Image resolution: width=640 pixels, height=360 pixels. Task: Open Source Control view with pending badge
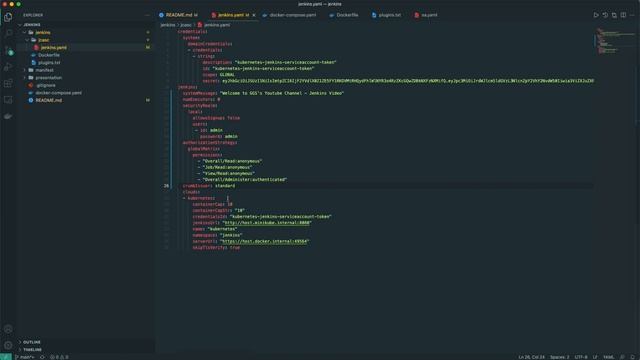pos(8,51)
